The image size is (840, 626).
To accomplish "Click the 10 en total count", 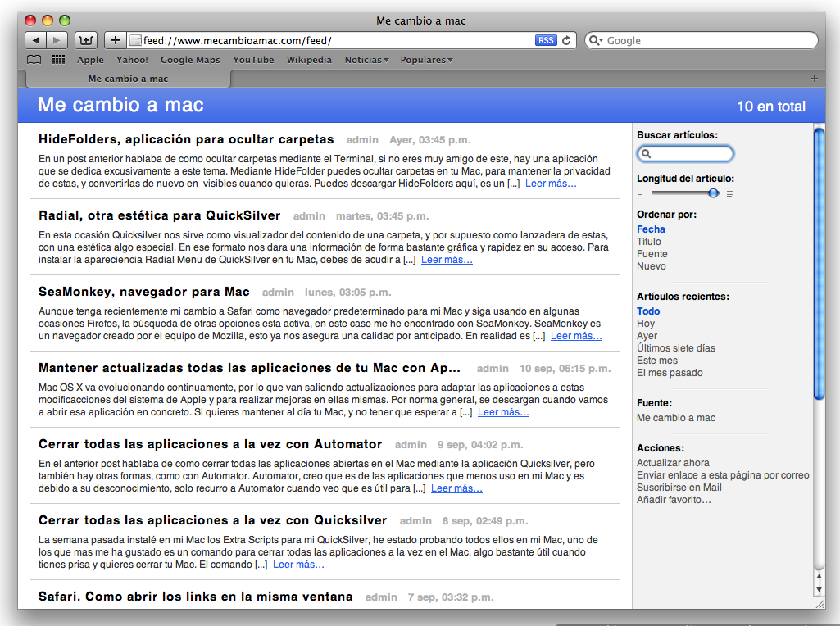I will click(771, 107).
